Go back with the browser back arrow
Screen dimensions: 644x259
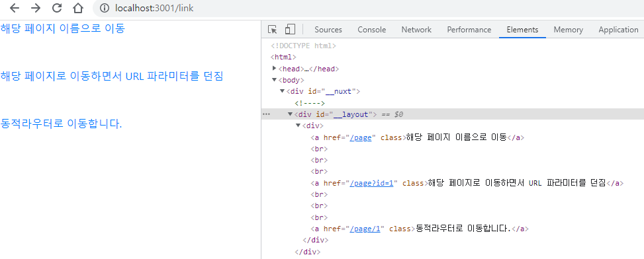pyautogui.click(x=15, y=8)
